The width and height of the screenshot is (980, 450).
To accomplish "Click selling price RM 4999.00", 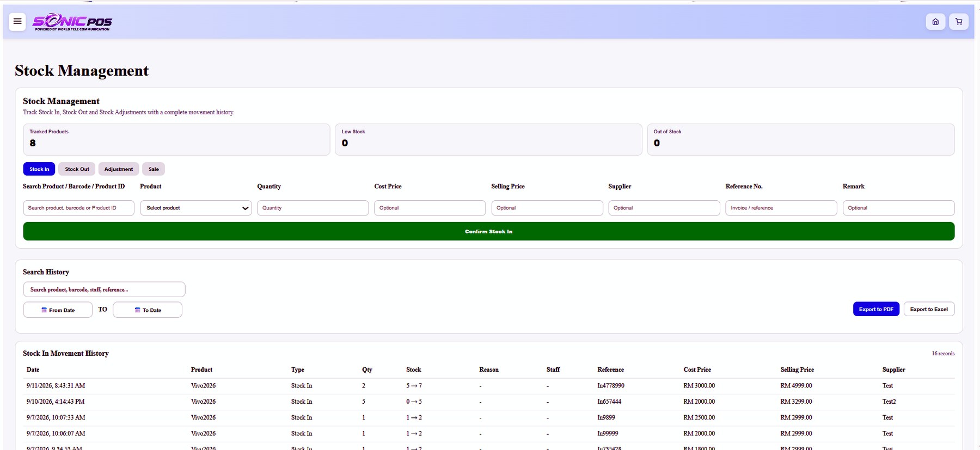I will (796, 386).
